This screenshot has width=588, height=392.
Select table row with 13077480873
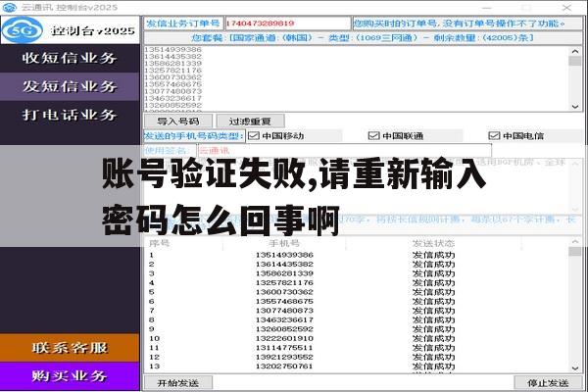[357, 311]
